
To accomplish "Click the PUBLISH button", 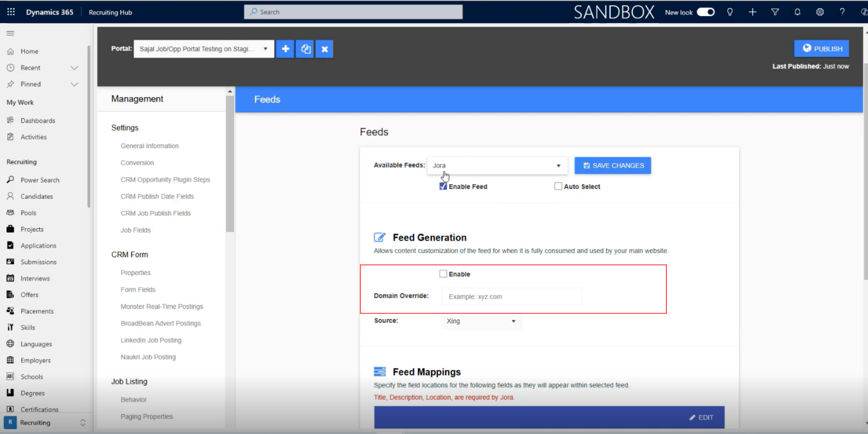I will click(822, 48).
